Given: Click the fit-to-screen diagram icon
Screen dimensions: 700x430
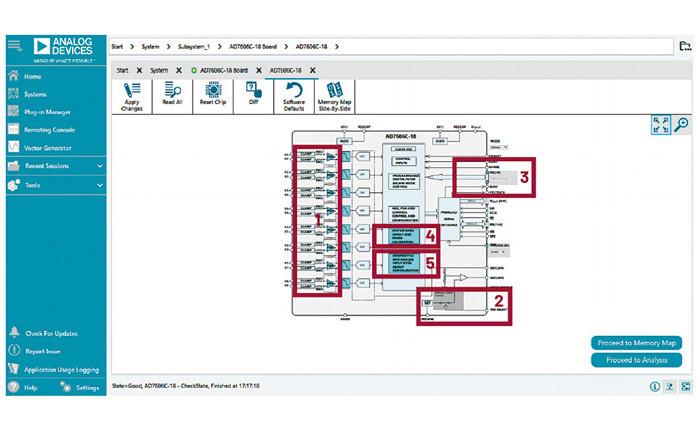Looking at the screenshot, I should pos(661,125).
